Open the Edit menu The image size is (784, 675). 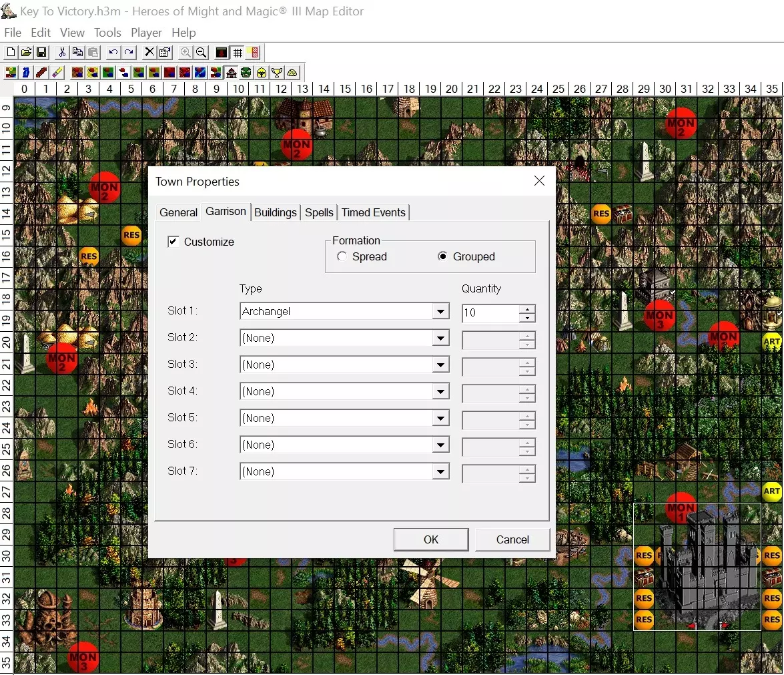[41, 33]
